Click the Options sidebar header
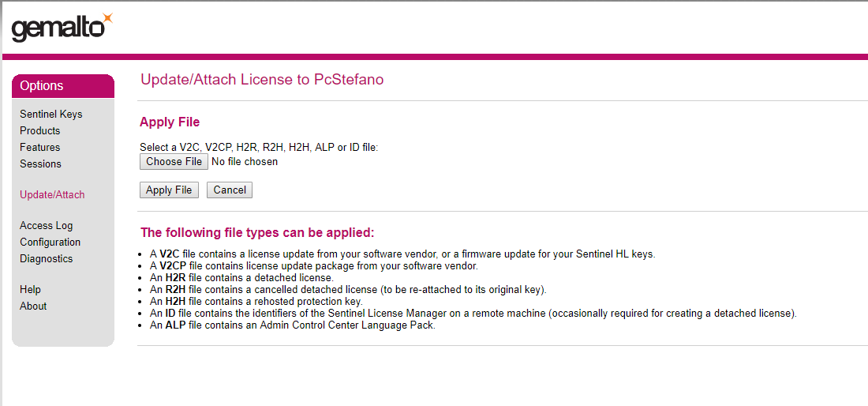 pos(63,86)
